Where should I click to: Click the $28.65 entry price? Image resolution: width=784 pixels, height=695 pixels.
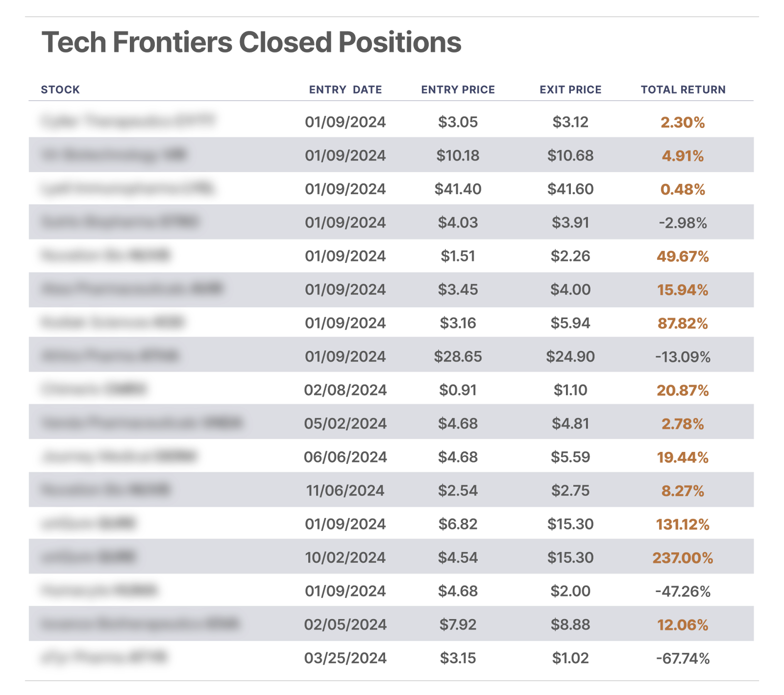458,357
